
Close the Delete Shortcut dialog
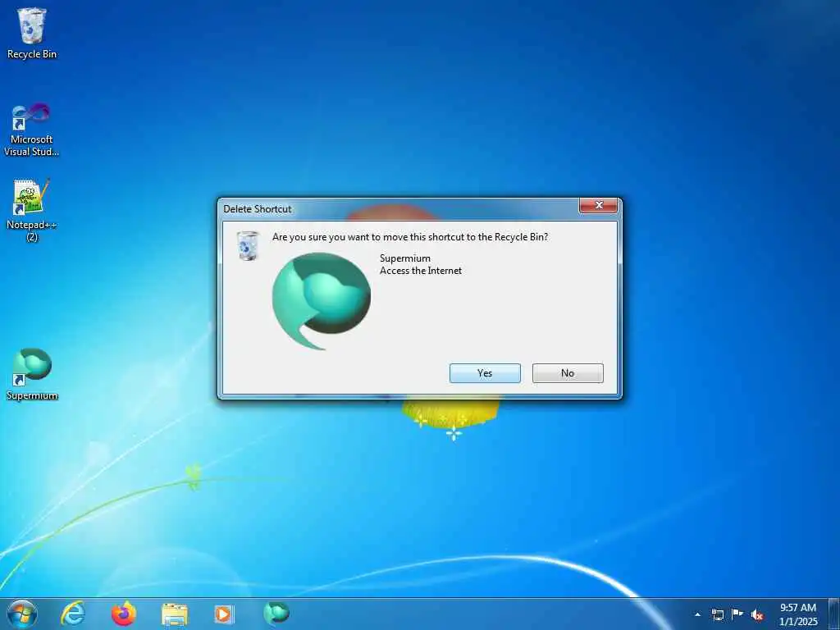598,206
